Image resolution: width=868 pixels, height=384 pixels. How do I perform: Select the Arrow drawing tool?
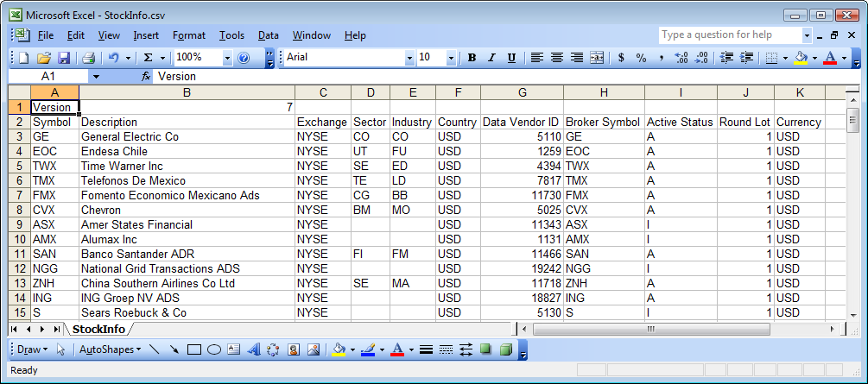[x=174, y=349]
